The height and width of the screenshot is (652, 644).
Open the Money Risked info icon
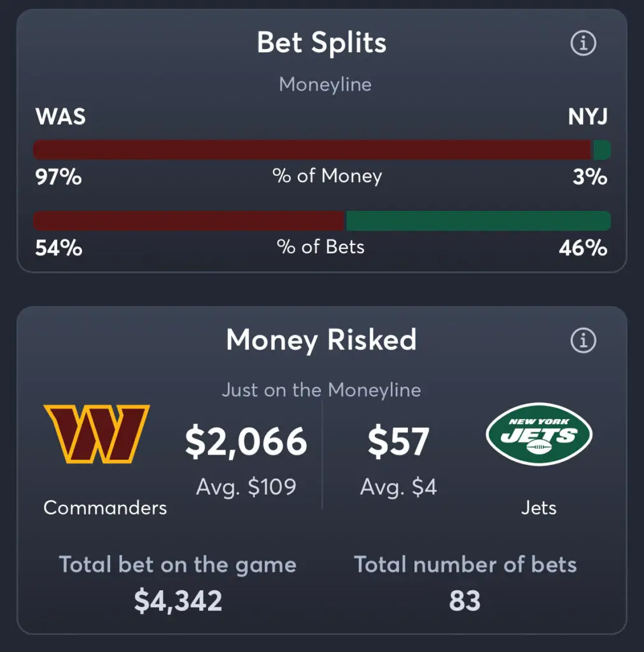pyautogui.click(x=584, y=340)
